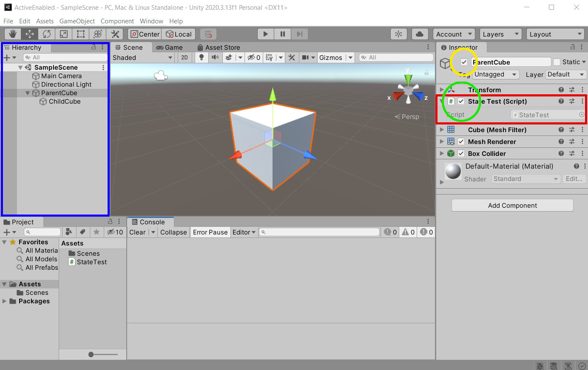588x370 pixels.
Task: Select the Rect tool
Action: (x=81, y=34)
